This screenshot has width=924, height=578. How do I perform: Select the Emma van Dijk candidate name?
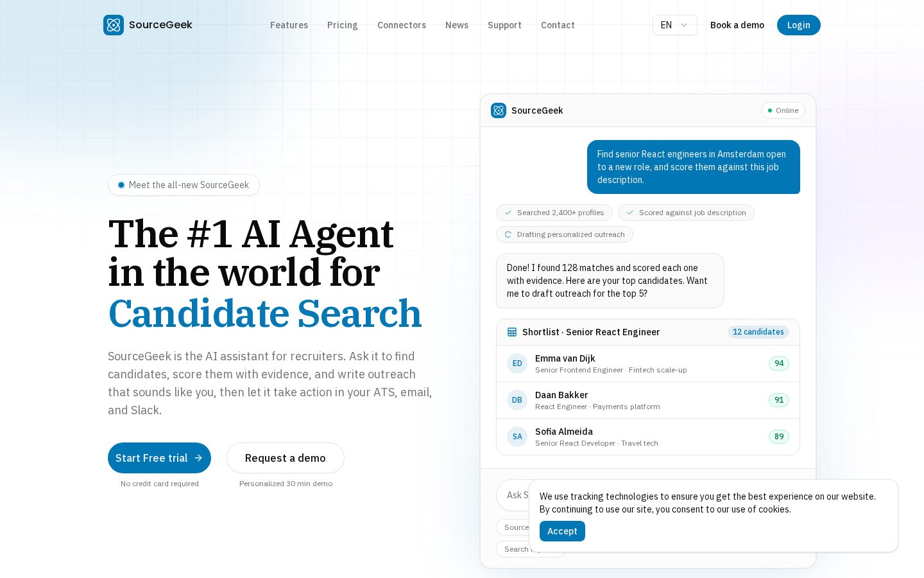pos(565,358)
